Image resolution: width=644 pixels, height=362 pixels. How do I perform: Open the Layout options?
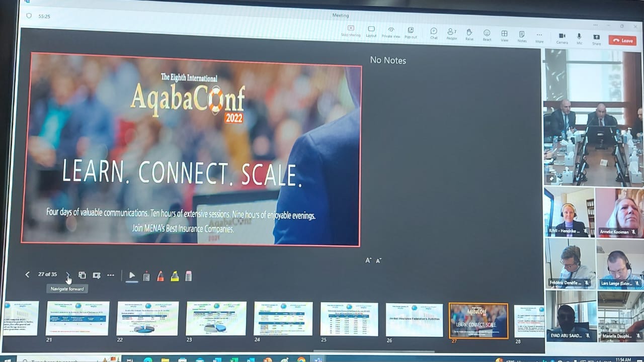point(371,32)
